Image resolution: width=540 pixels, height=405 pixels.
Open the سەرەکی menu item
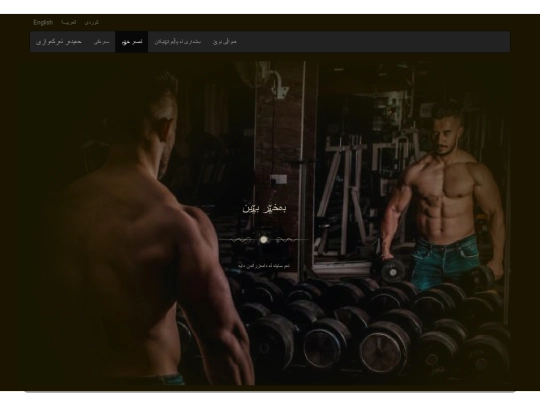(102, 42)
